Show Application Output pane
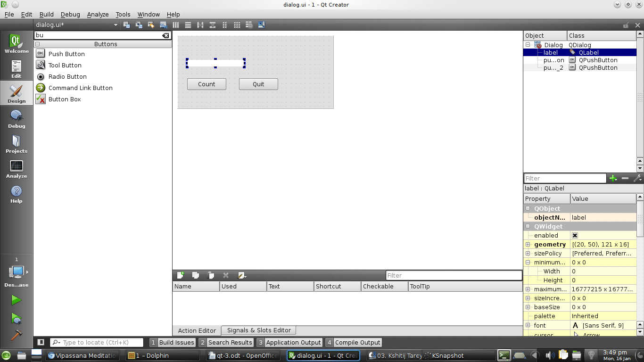This screenshot has height=362, width=644. pos(289,343)
